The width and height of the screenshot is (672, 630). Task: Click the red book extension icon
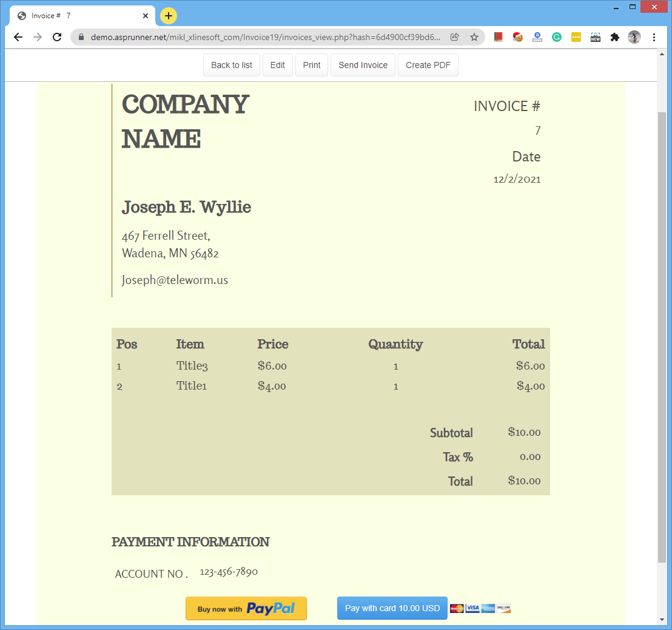tap(498, 37)
